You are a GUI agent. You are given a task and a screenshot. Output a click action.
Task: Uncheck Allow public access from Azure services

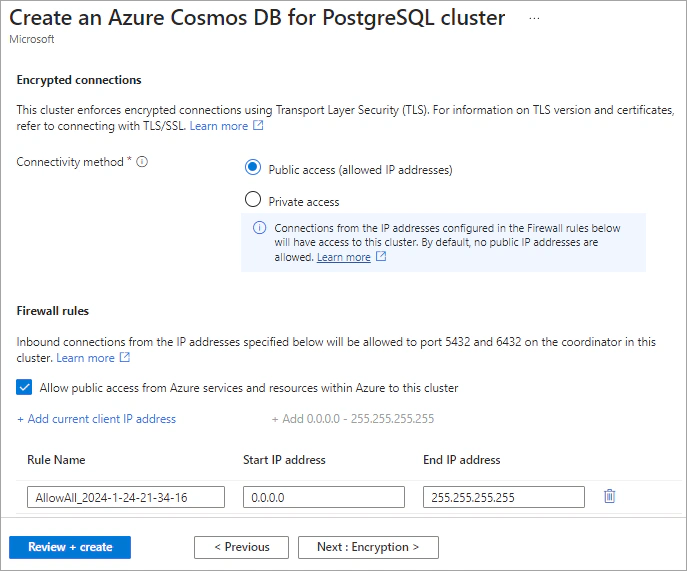tap(24, 387)
